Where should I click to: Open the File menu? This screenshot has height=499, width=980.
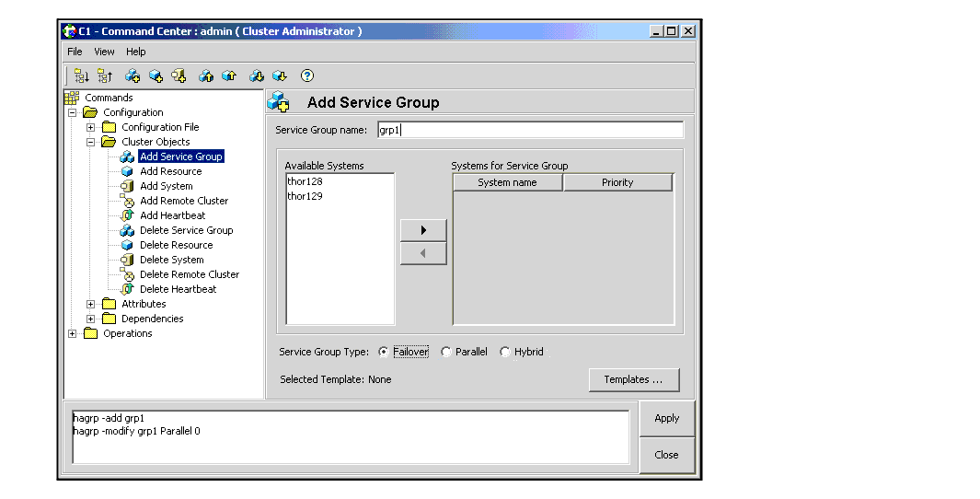(75, 52)
